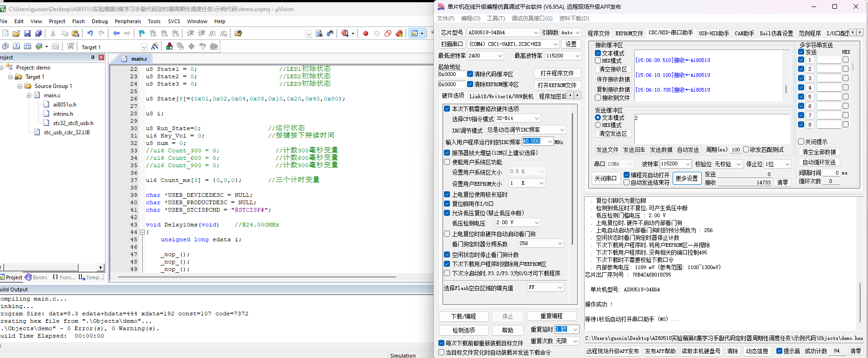Click the Indent selected lines icon
This screenshot has width=868, height=358.
coord(190,33)
